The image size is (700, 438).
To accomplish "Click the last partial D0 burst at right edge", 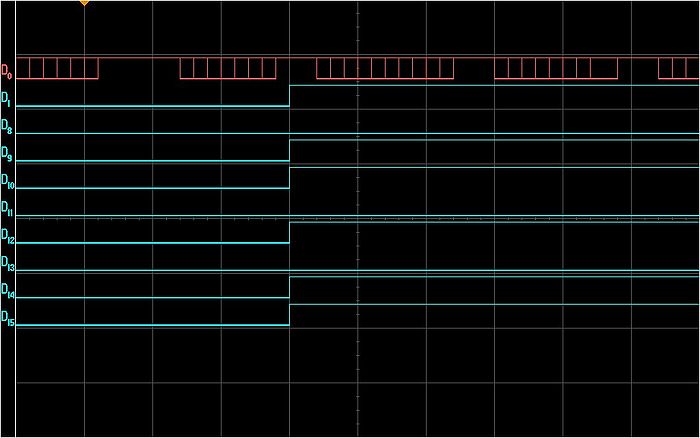I will point(678,68).
